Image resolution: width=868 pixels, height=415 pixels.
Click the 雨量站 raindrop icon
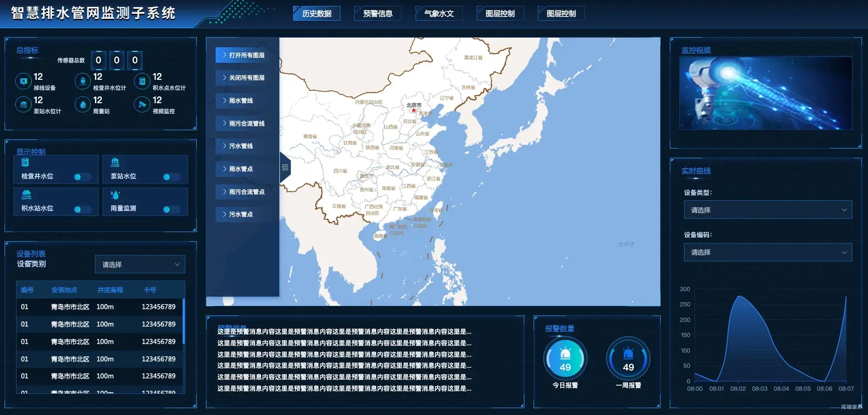pos(83,105)
